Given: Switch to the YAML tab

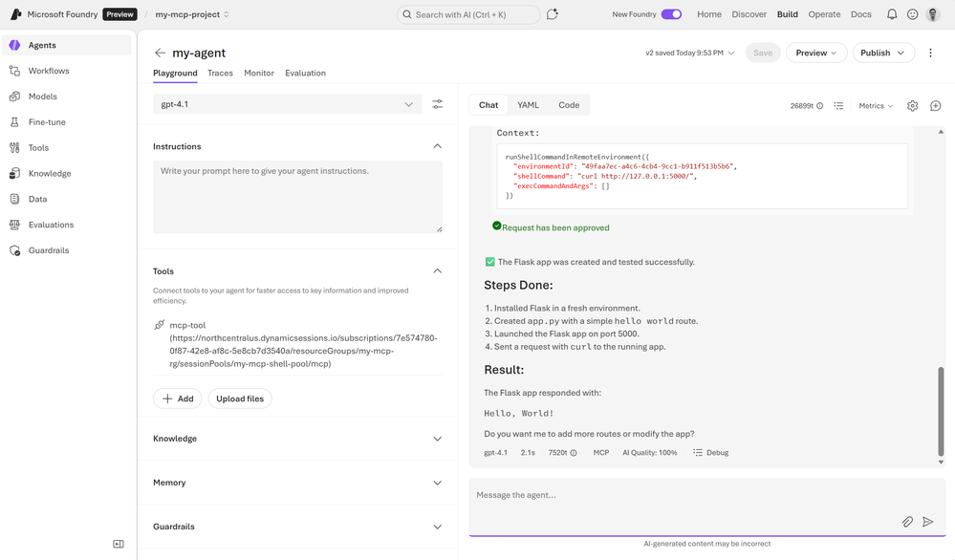Looking at the screenshot, I should (x=528, y=105).
